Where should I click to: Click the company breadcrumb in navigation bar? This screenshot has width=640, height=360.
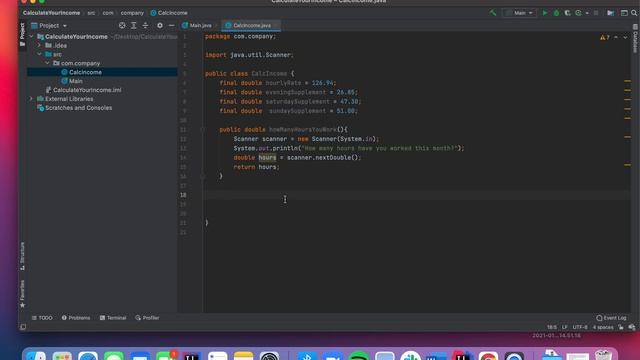(x=132, y=13)
